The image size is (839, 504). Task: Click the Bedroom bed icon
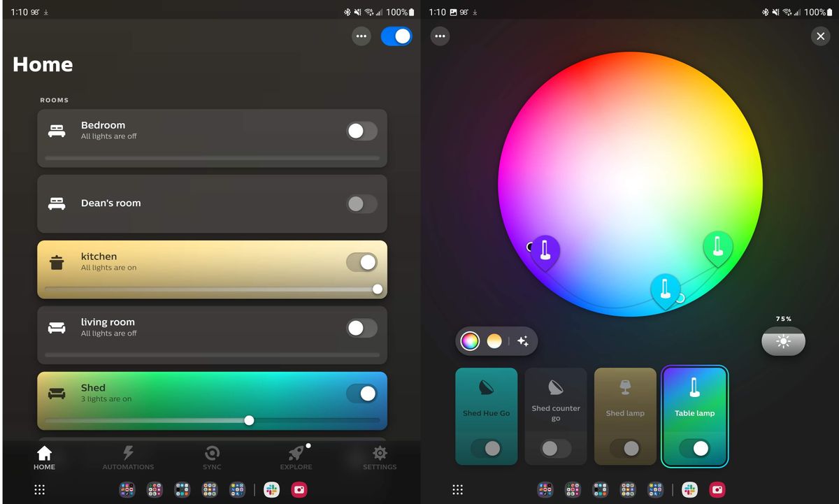(57, 131)
